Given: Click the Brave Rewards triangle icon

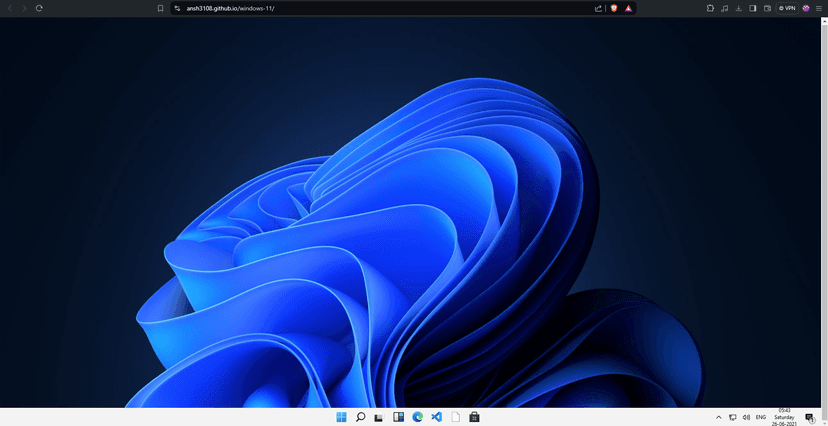Looking at the screenshot, I should pos(628,8).
